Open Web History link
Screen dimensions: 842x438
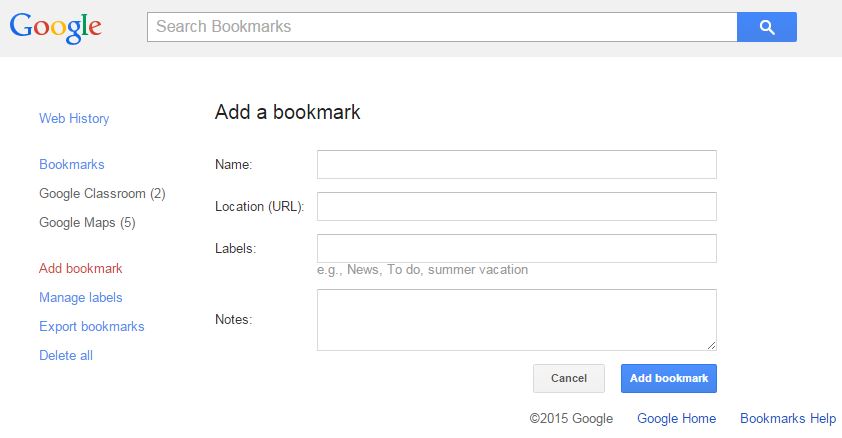pyautogui.click(x=74, y=119)
